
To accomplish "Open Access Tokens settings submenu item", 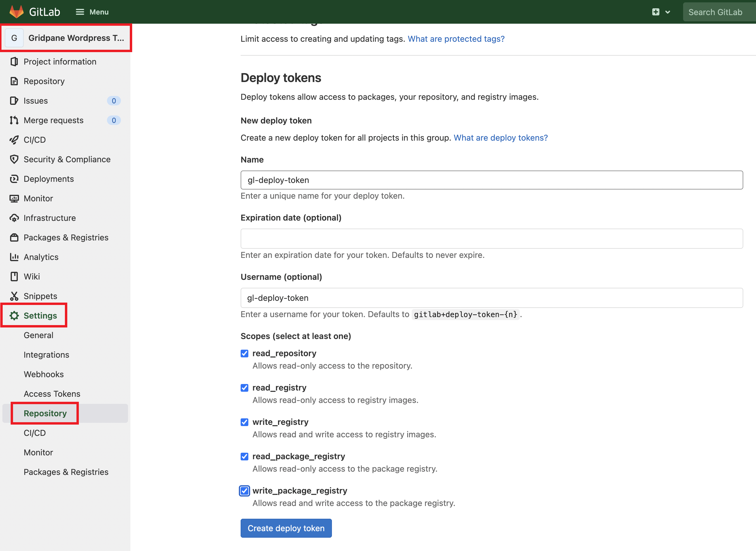I will tap(52, 394).
